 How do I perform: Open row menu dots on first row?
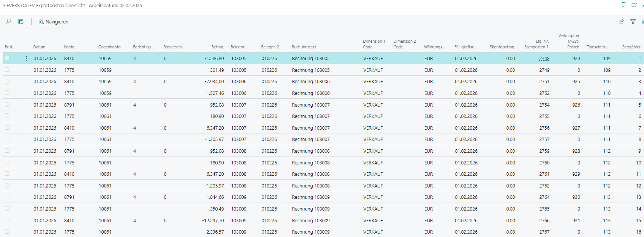click(x=26, y=59)
